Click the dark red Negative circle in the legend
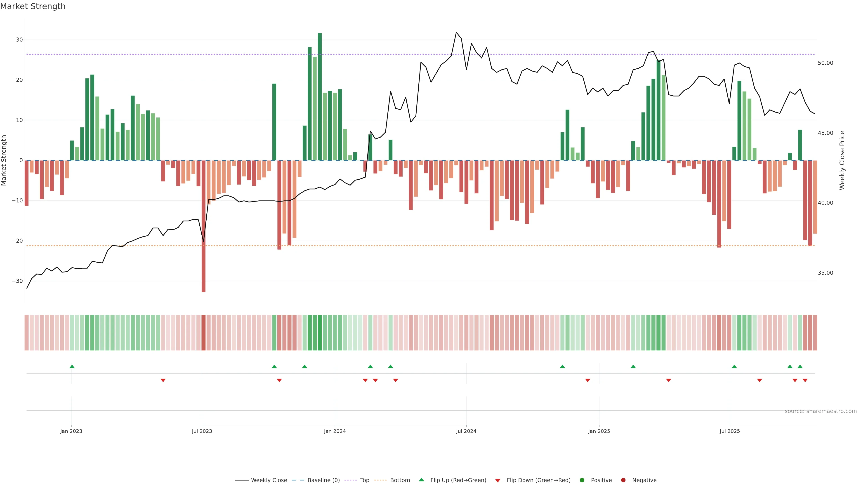Viewport: 868px width, 488px height. (x=623, y=480)
